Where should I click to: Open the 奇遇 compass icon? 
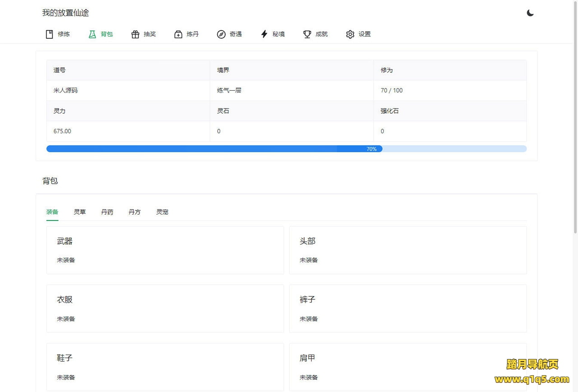coord(221,34)
